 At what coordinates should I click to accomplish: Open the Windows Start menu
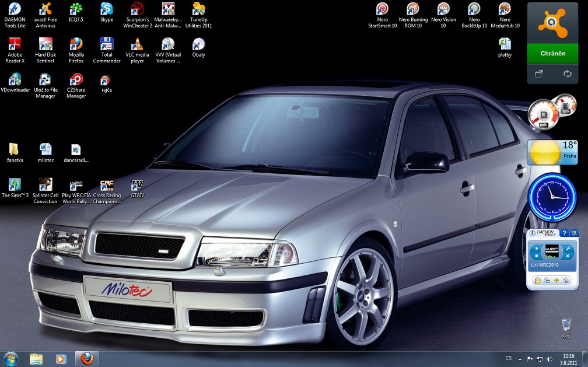(11, 358)
